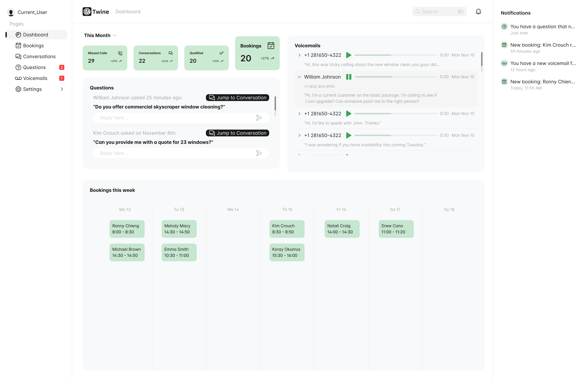588x380 pixels.
Task: Click the Twine logo icon
Action: coord(87,12)
